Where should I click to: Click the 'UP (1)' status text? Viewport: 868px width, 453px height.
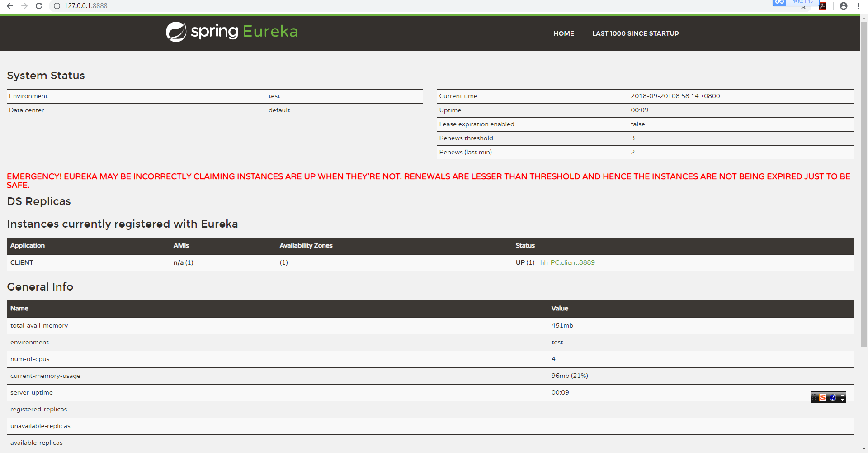point(525,262)
